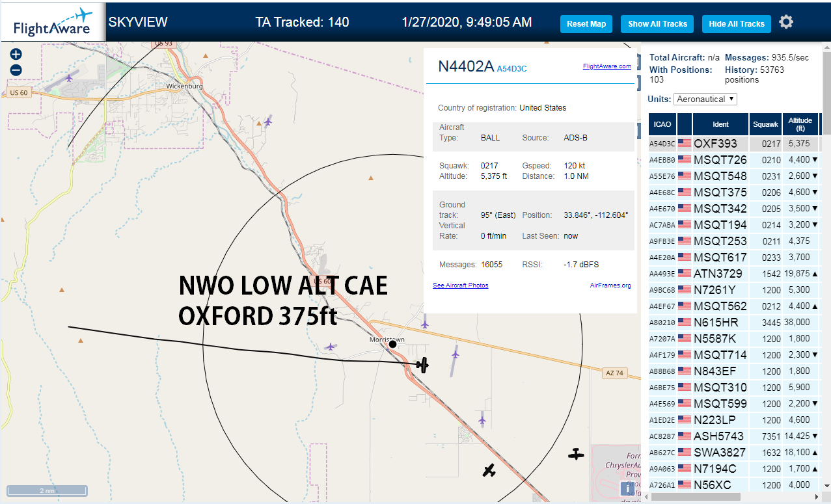Click Show All Tracks button
This screenshot has width=831, height=504.
[x=657, y=24]
